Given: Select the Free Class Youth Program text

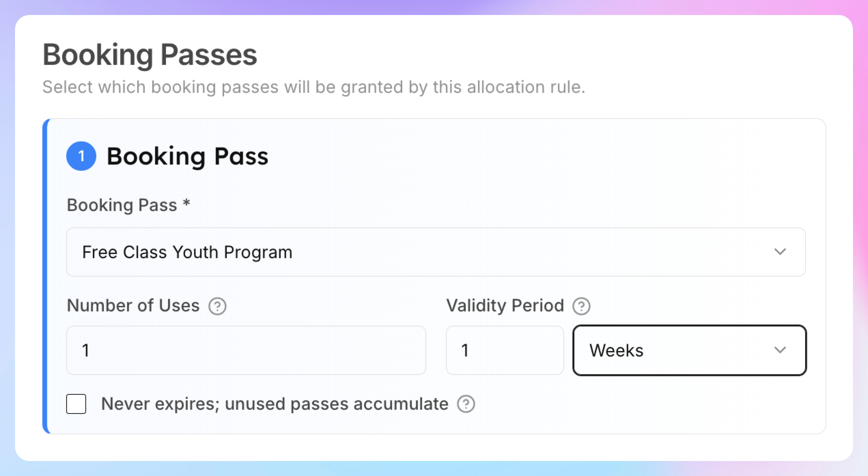Looking at the screenshot, I should pyautogui.click(x=187, y=252).
